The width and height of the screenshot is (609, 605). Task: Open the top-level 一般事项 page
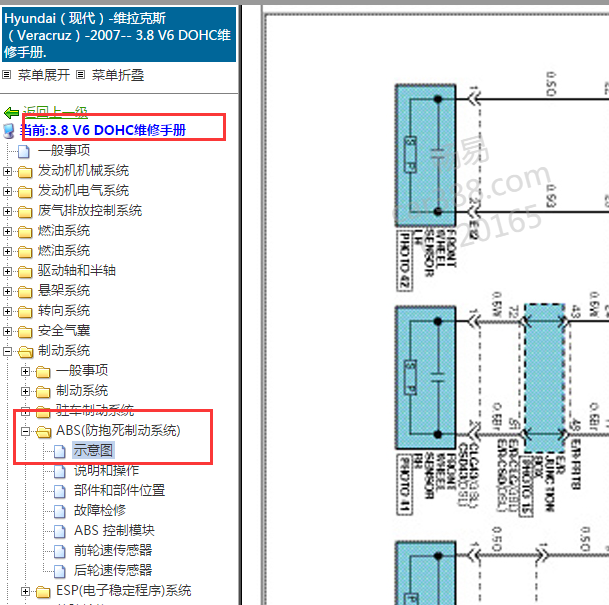[64, 150]
